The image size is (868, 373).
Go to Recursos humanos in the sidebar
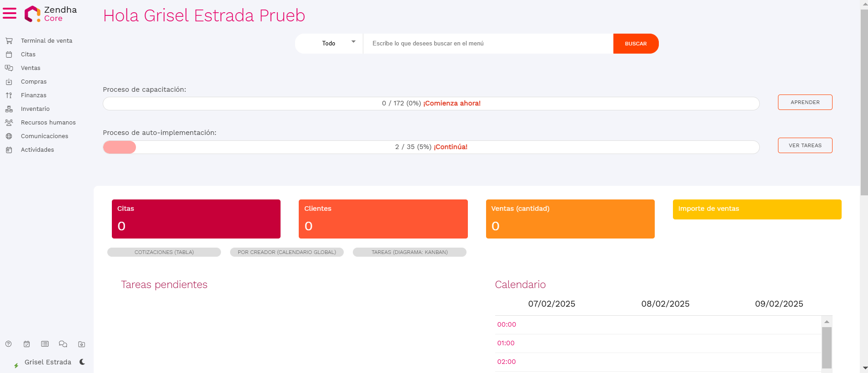[48, 123]
